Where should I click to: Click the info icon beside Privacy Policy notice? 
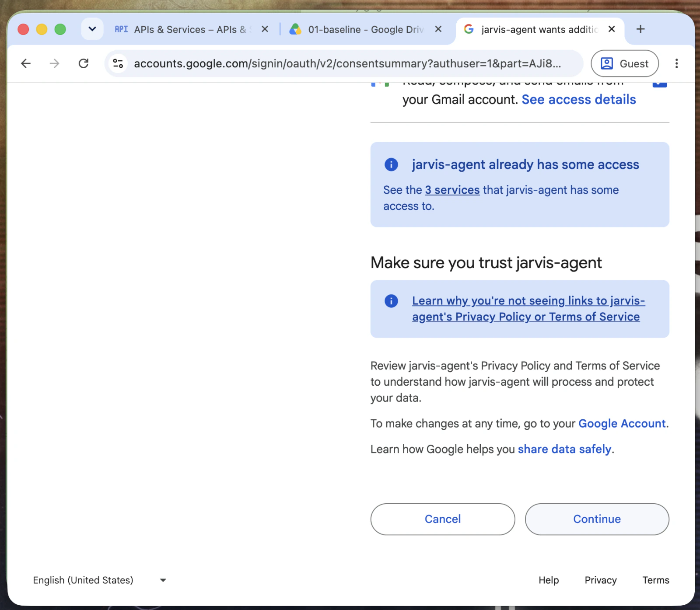(x=391, y=301)
